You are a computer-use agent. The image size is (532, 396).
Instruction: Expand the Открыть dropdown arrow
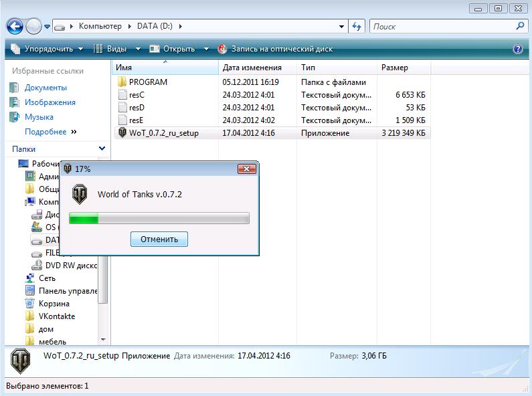[206, 49]
